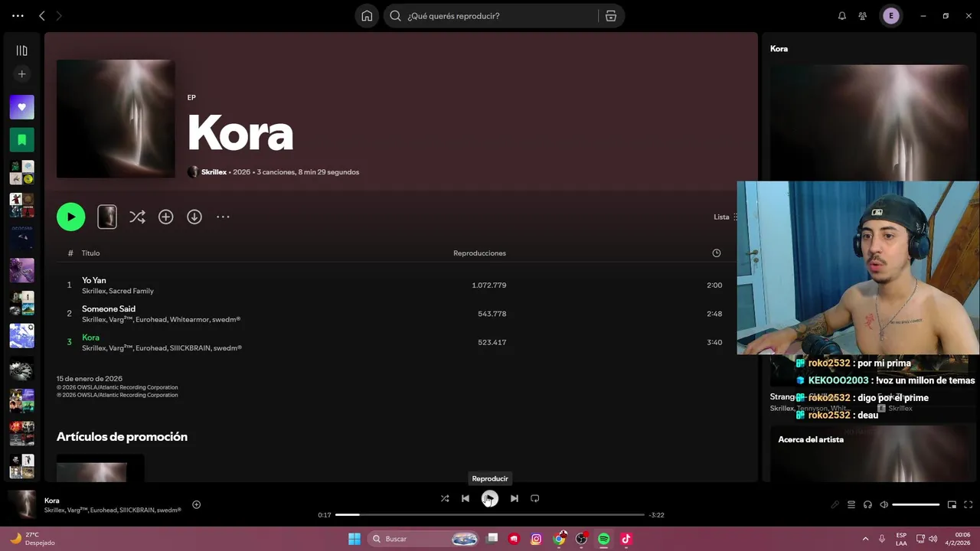Play the Kora EP with green button

[x=70, y=217]
